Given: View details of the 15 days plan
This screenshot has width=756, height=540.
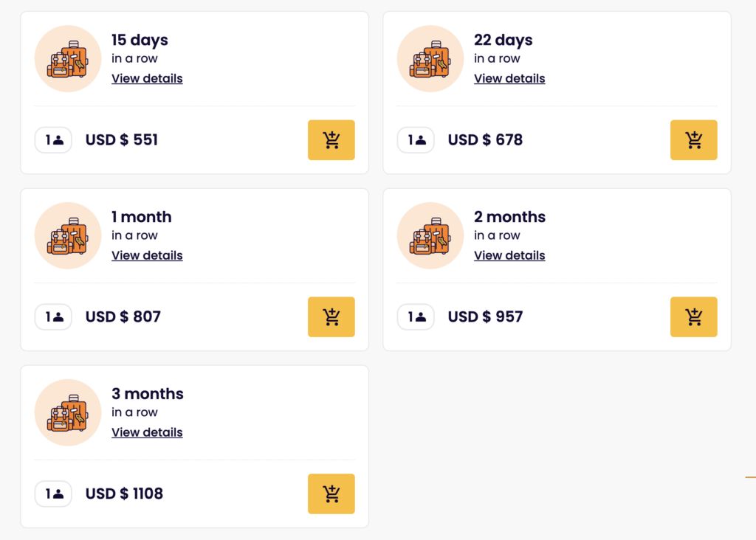Looking at the screenshot, I should (147, 78).
